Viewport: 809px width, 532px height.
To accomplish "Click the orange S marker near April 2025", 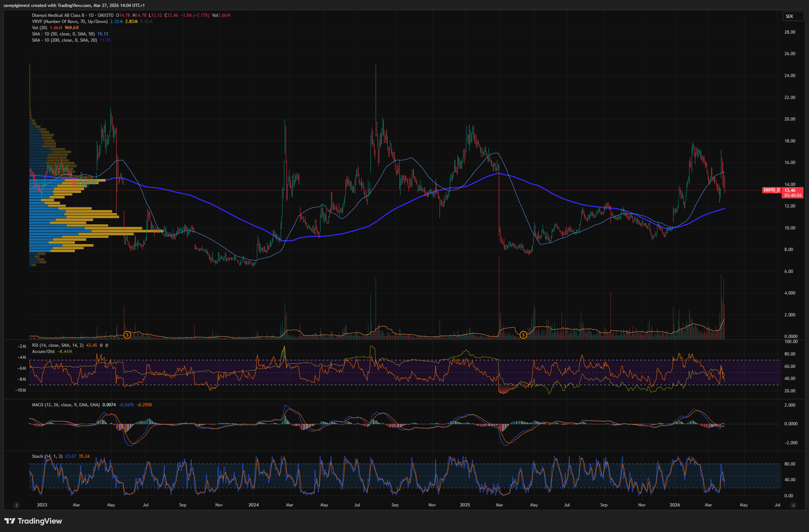I will click(523, 335).
